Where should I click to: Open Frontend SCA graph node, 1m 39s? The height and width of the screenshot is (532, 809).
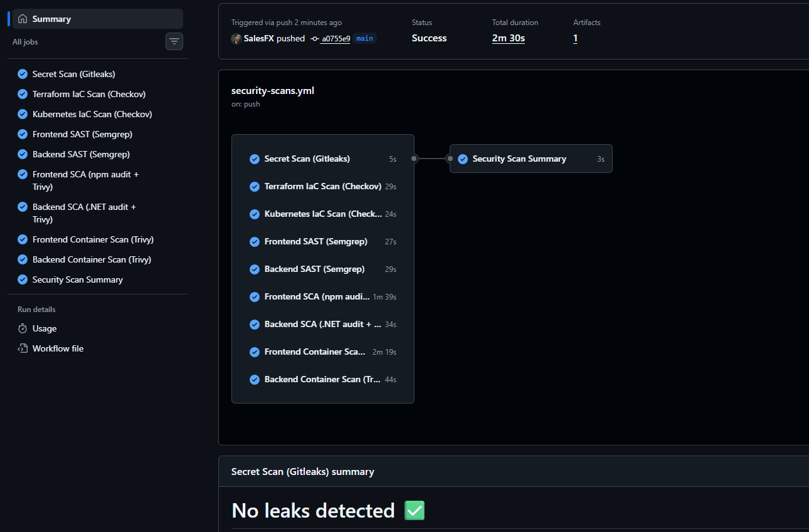pos(323,297)
